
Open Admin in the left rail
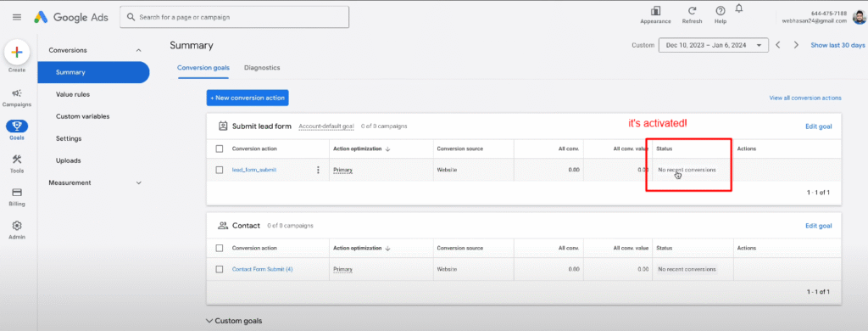coord(17,230)
